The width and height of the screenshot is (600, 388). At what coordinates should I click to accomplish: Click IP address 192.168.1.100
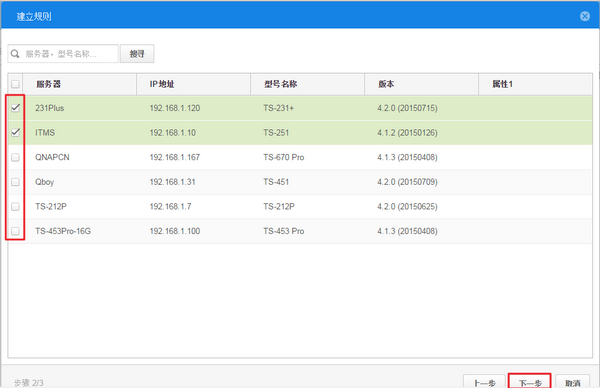click(174, 231)
